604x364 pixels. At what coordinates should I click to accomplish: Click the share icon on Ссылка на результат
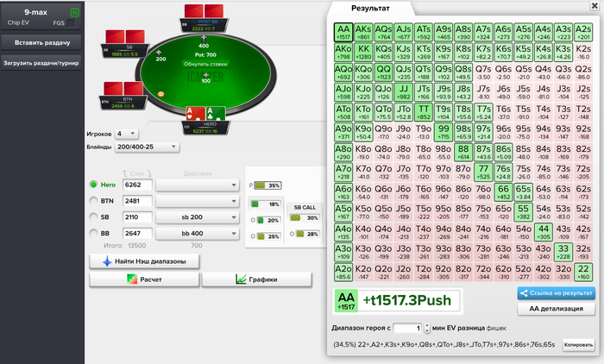(524, 293)
